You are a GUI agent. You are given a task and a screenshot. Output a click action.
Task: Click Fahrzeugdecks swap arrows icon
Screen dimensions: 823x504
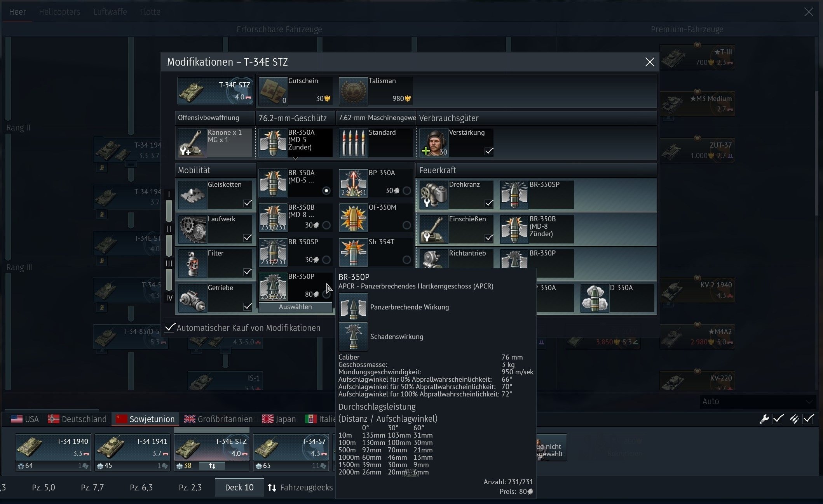pos(272,488)
